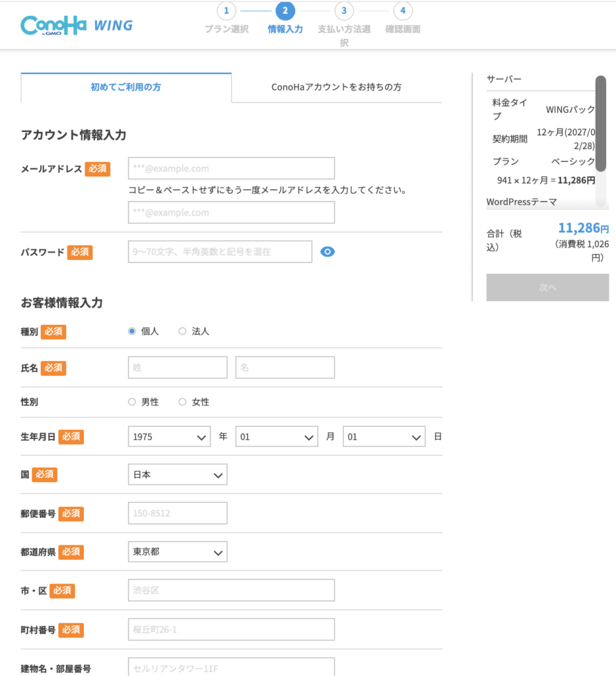Expand the birth day dropdown
Viewport: 616px width, 676px height.
coord(384,437)
